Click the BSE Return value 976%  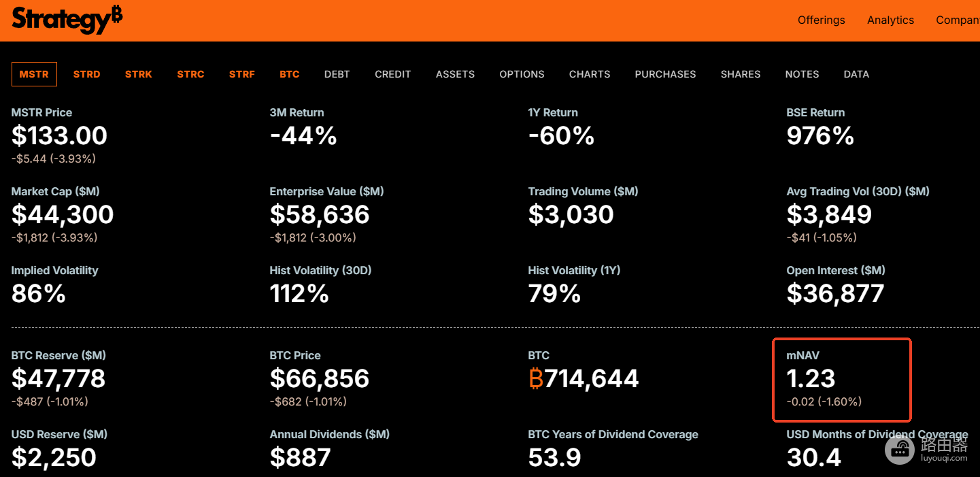pyautogui.click(x=820, y=136)
